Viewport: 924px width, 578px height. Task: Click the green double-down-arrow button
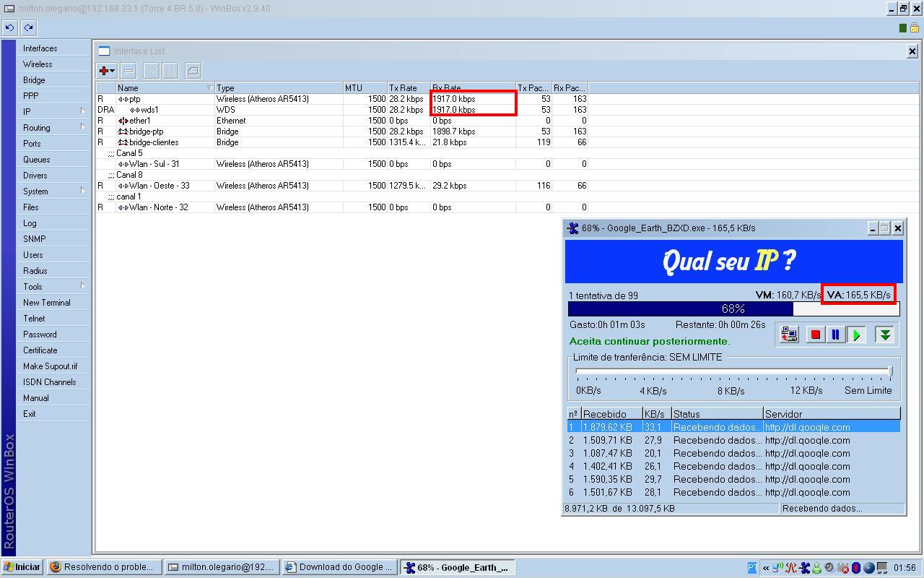[884, 335]
